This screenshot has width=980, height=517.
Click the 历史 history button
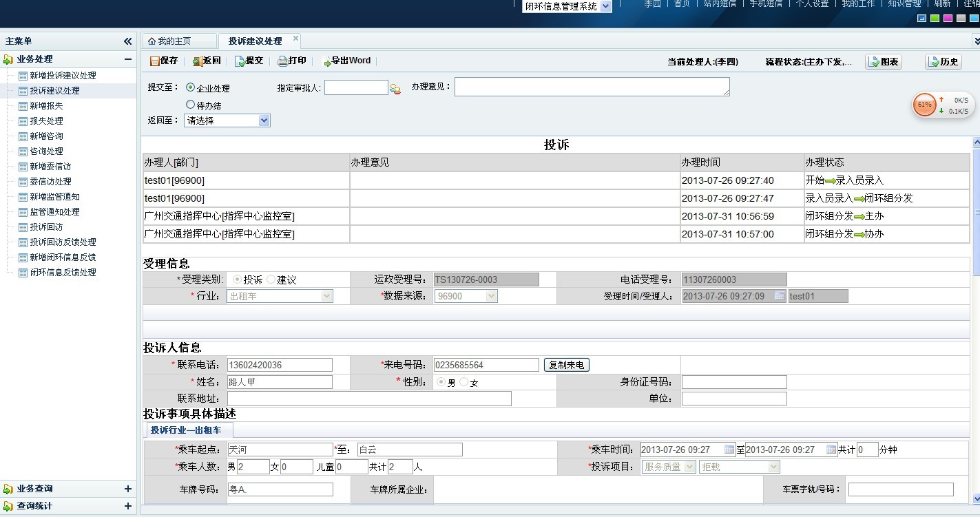[943, 61]
